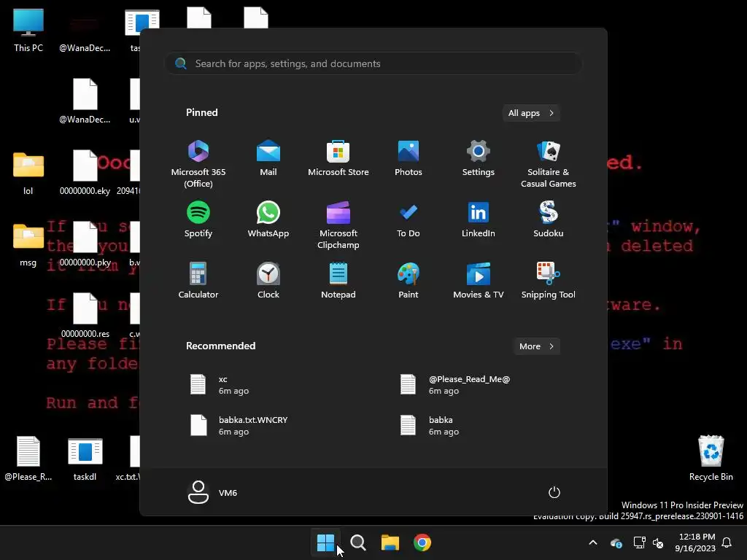Click the Windows Start button on taskbar
Image resolution: width=747 pixels, height=560 pixels.
tap(326, 542)
